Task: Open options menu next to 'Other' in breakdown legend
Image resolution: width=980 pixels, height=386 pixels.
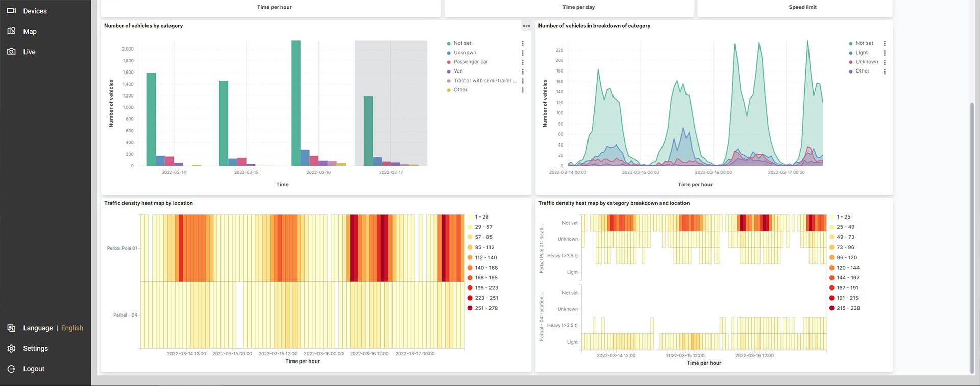Action: pyautogui.click(x=885, y=71)
